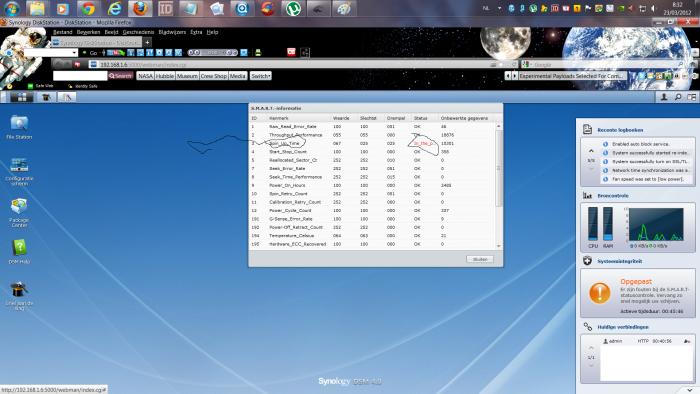This screenshot has height=394, width=700.
Task: Open the DSM main menu grid button
Action: pyautogui.click(x=21, y=97)
